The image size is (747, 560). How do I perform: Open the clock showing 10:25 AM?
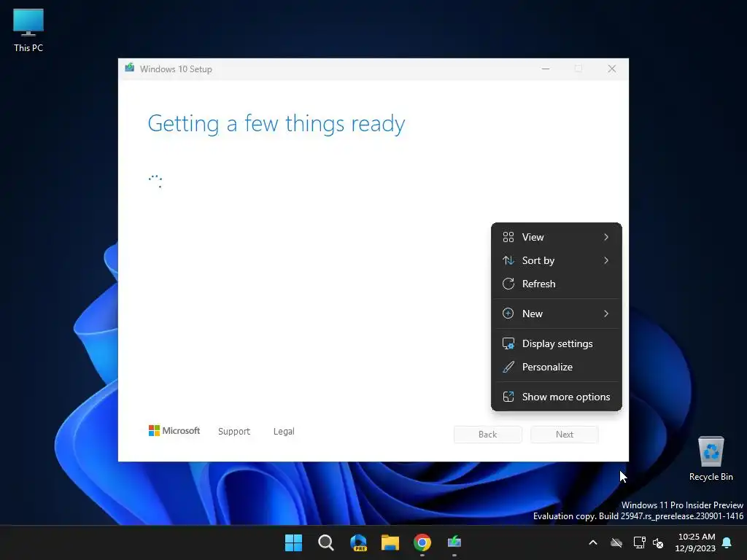697,537
